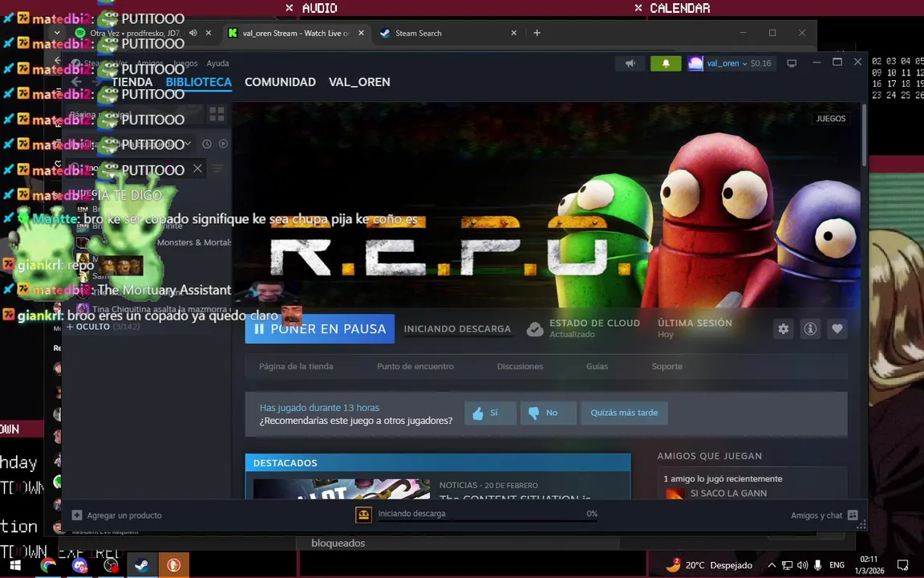
Task: Click download progress bar at 0%
Action: (x=488, y=521)
